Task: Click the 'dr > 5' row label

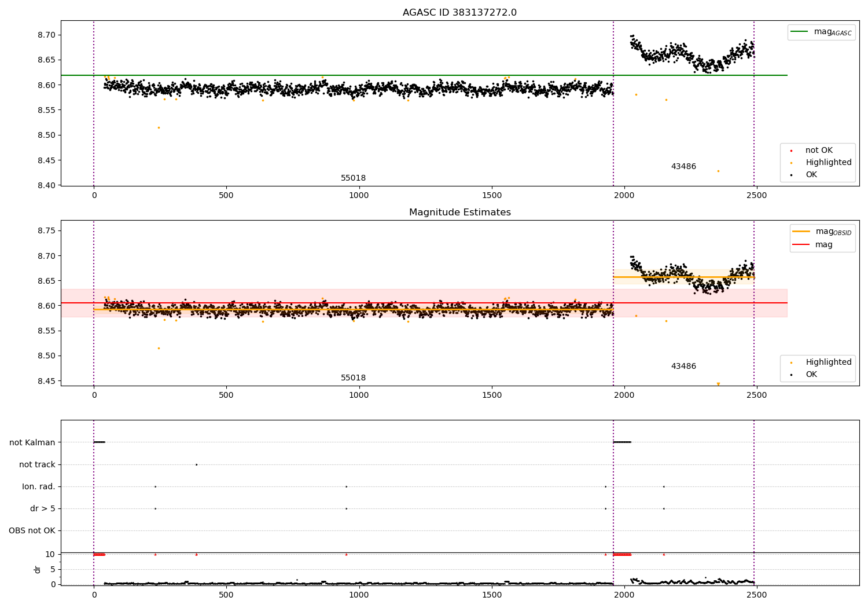Action: pos(43,508)
